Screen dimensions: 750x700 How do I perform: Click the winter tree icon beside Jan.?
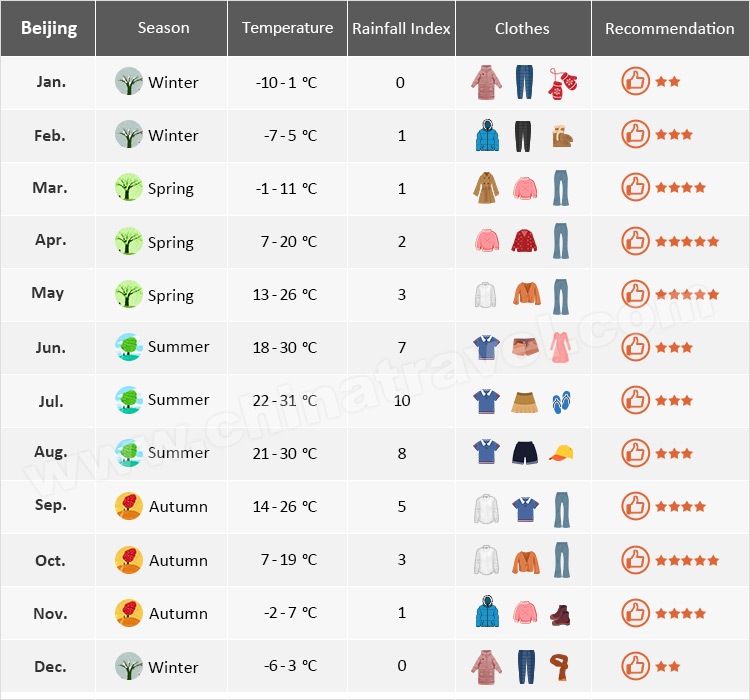(129, 82)
